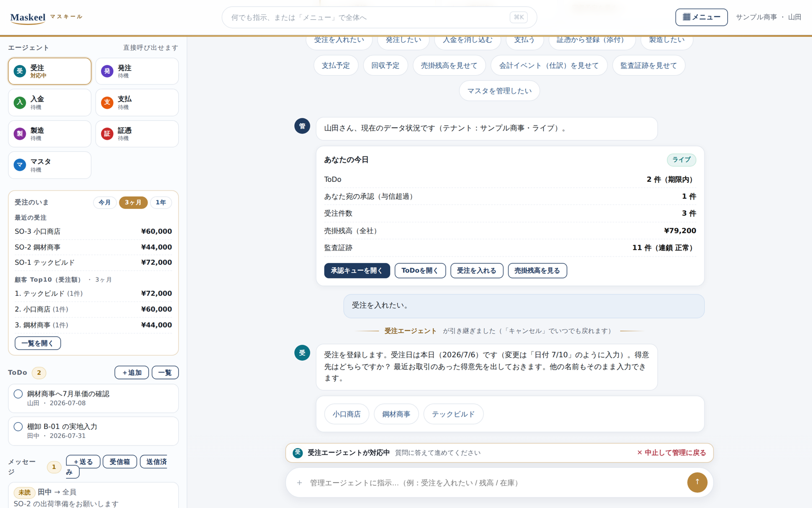Click the ＋送る message button
Viewport: 812px width, 508px height.
83,461
